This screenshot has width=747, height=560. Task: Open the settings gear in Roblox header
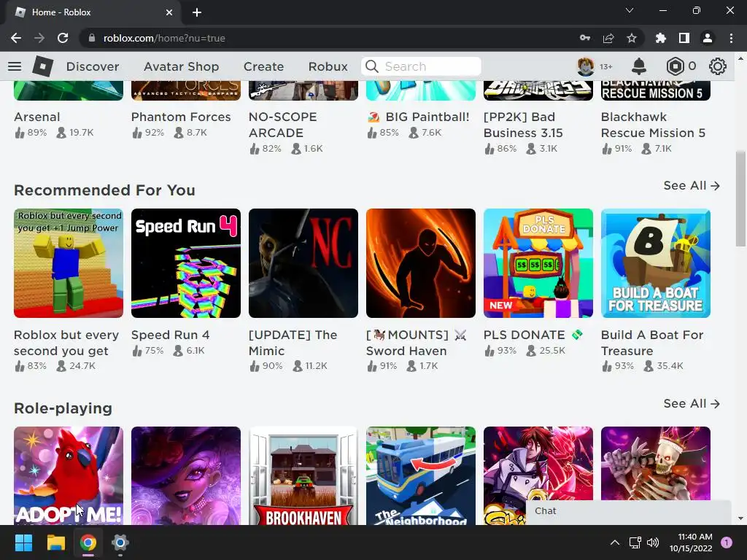(718, 66)
